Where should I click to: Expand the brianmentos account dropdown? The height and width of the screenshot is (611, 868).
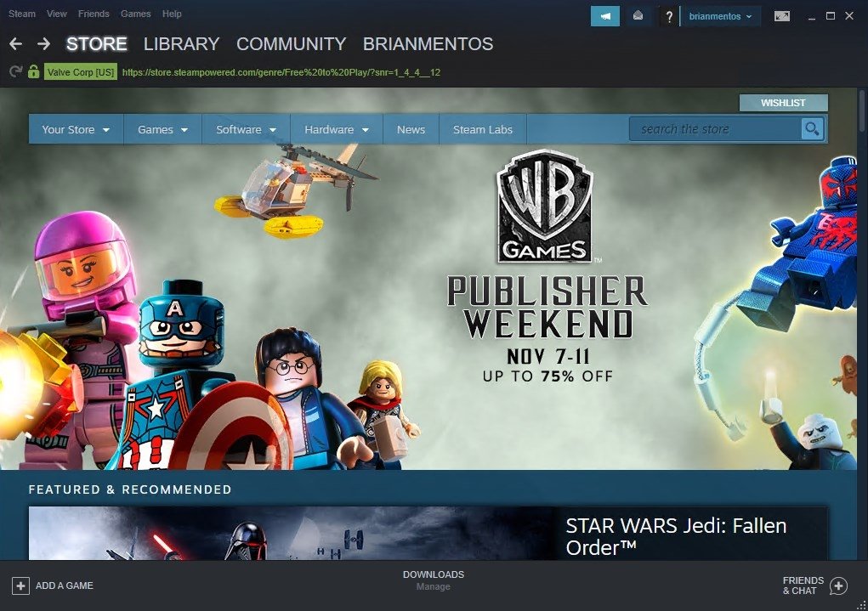(x=720, y=16)
